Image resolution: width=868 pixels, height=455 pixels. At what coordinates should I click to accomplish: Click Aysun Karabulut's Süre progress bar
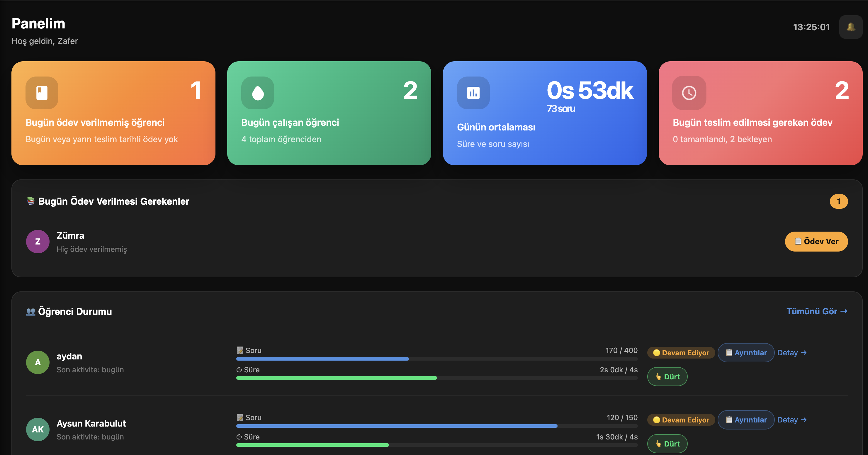tap(437, 445)
